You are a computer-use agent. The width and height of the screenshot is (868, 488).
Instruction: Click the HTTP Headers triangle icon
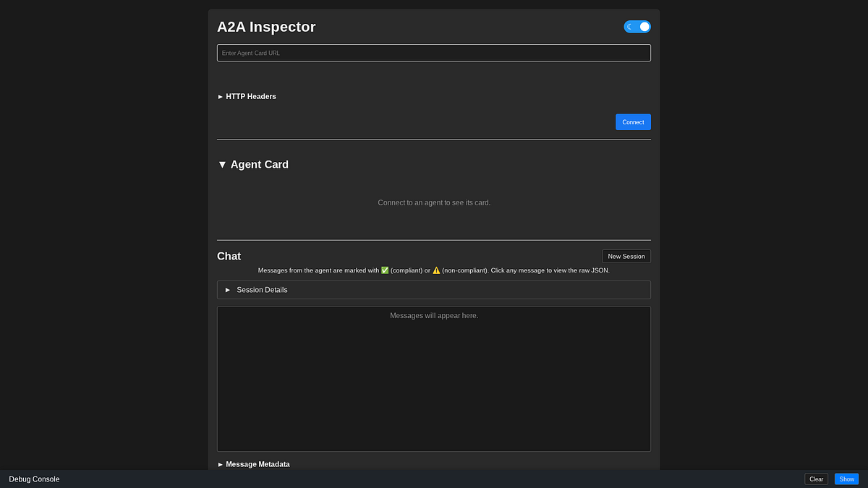click(220, 96)
